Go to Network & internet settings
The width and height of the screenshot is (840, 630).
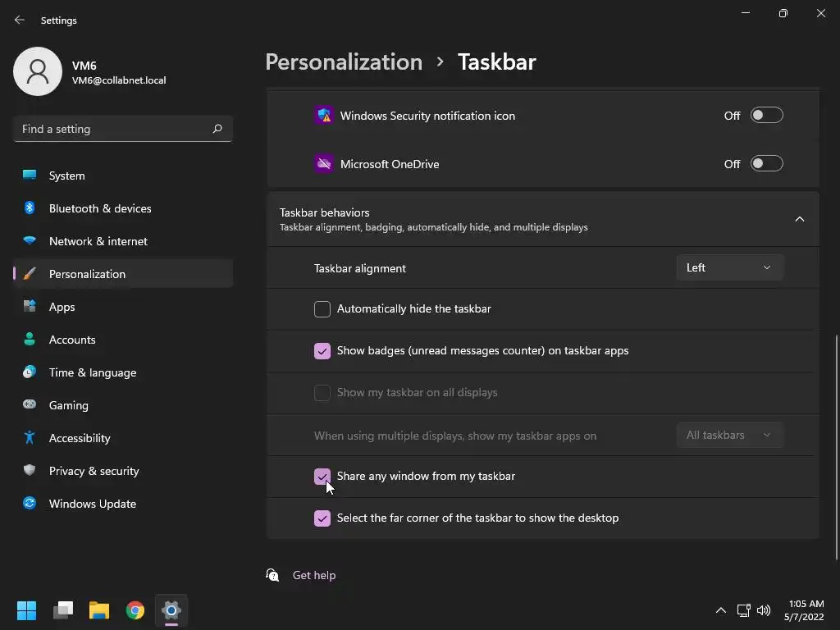[x=98, y=241]
